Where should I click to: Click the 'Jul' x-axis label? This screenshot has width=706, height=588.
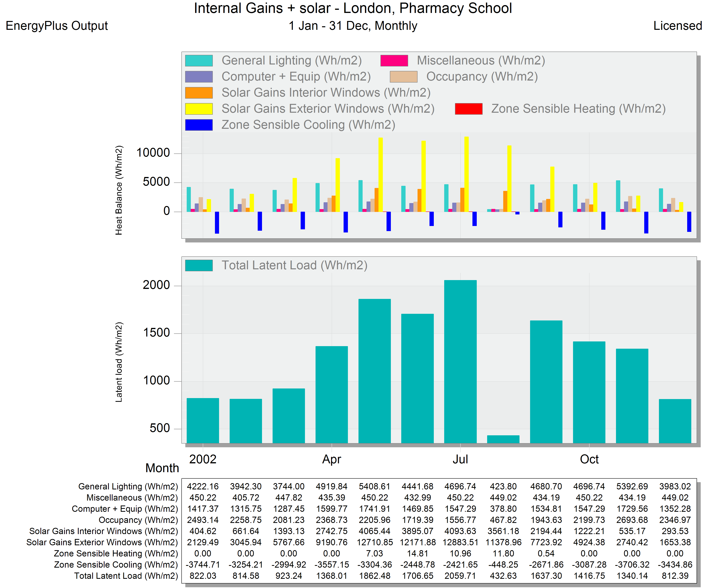(x=460, y=459)
